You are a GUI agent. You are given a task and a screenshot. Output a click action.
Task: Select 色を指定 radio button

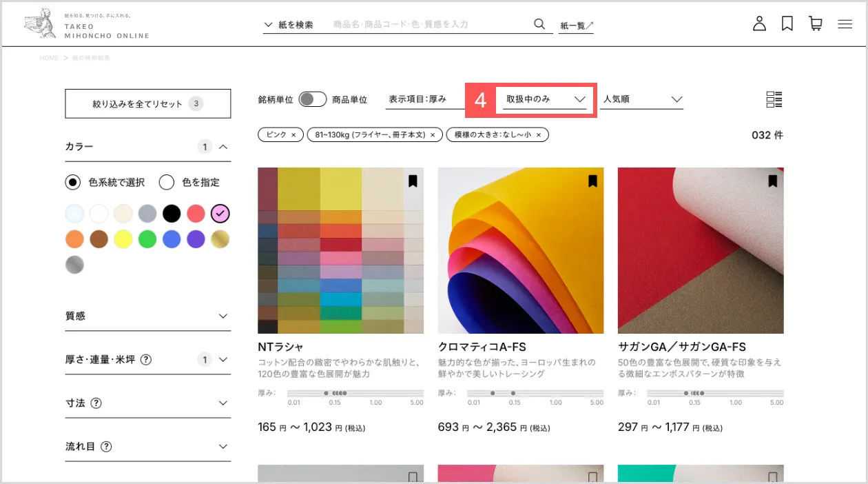click(166, 183)
